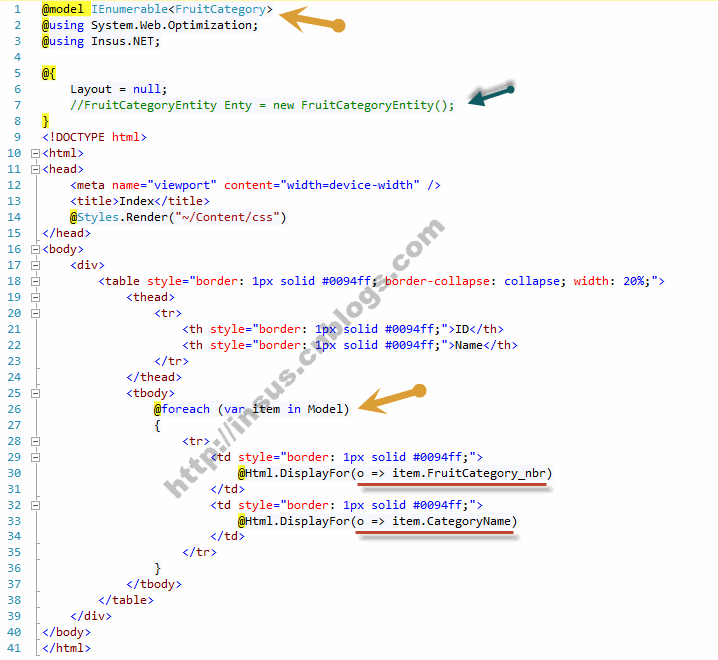Screen dimensions: 718x660
Task: Collapse the <table> block on line 18
Action: tap(35, 282)
